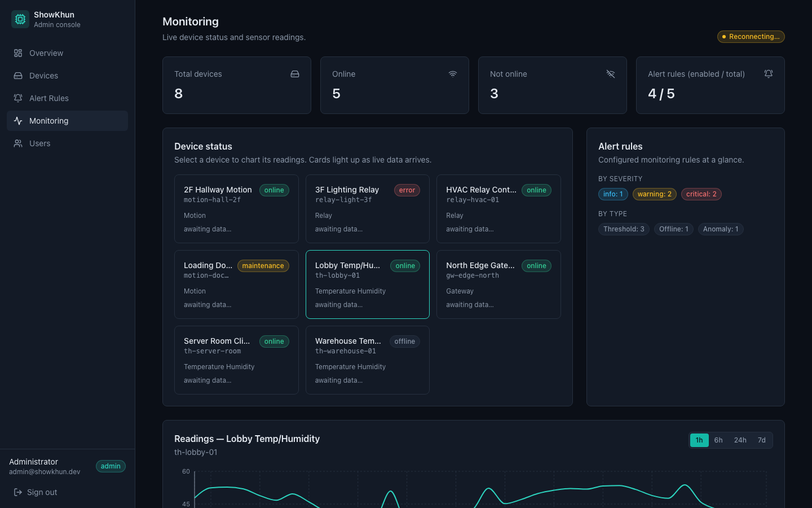The image size is (812, 508).
Task: Click the Threshold: 3 type chip
Action: point(624,229)
